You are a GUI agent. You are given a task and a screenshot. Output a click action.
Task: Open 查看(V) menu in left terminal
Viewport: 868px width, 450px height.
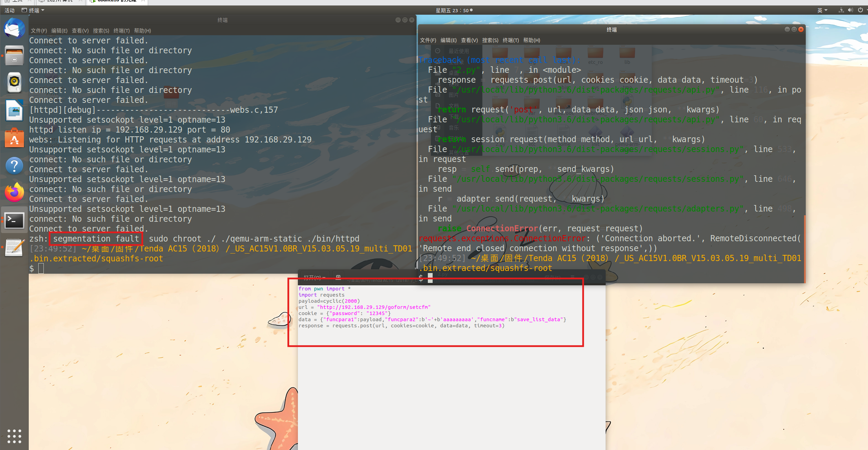point(80,30)
